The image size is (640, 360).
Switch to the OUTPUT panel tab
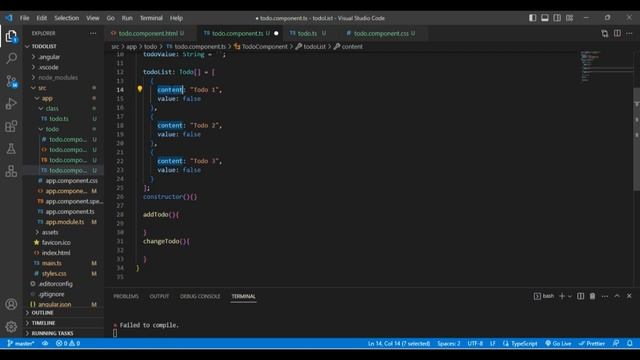pyautogui.click(x=159, y=296)
